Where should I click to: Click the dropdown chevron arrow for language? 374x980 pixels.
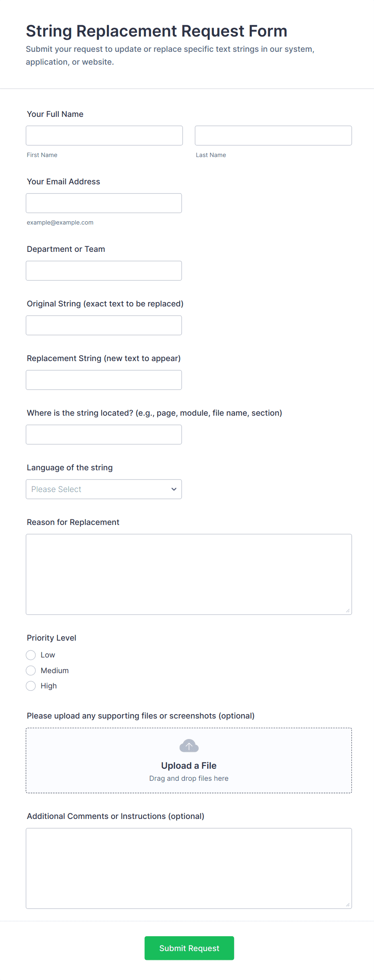pyautogui.click(x=174, y=489)
